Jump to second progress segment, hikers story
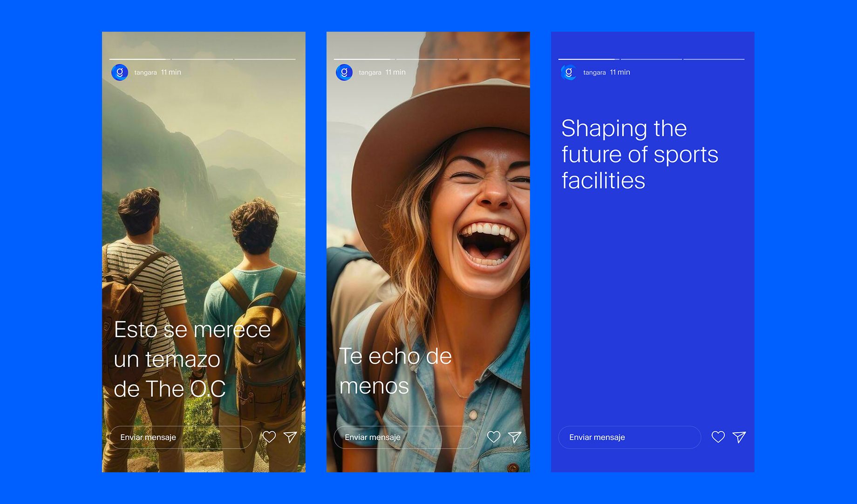 coord(203,59)
